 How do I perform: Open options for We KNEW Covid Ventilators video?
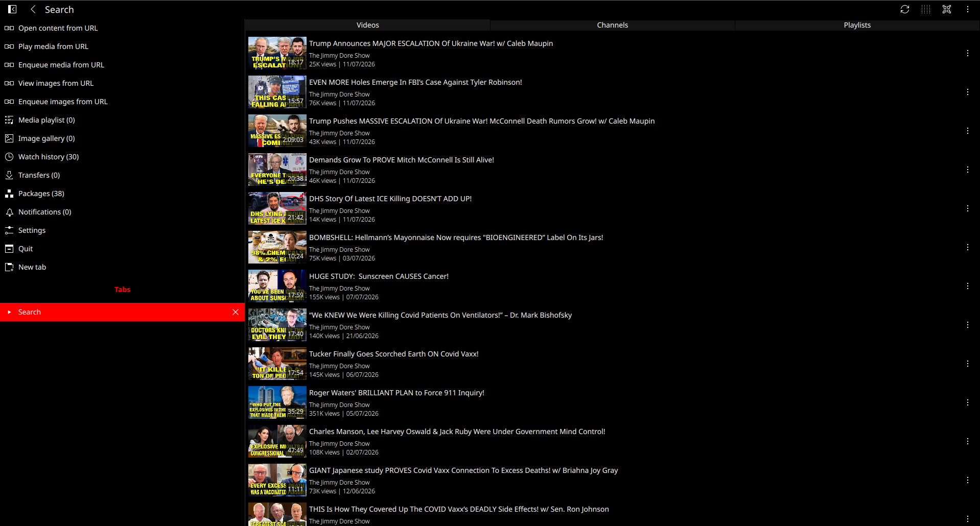coord(968,325)
